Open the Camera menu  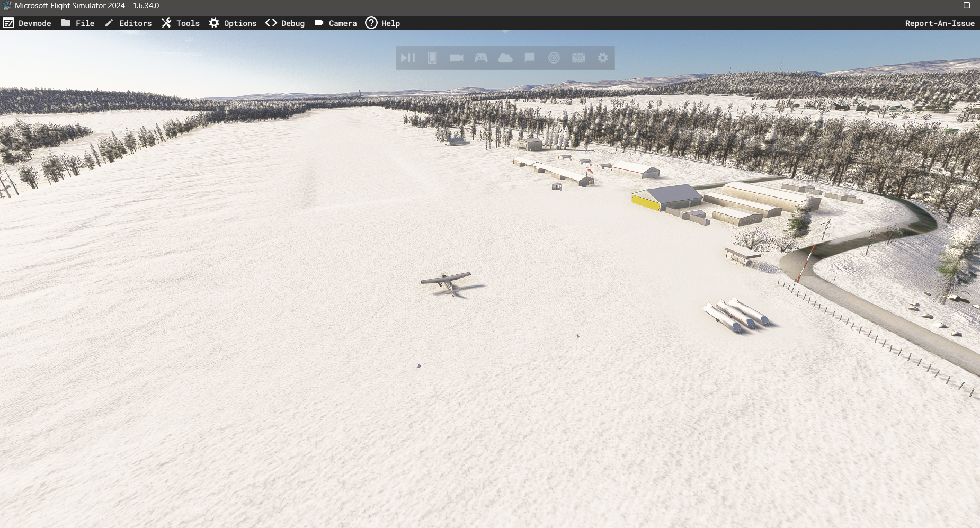(336, 23)
